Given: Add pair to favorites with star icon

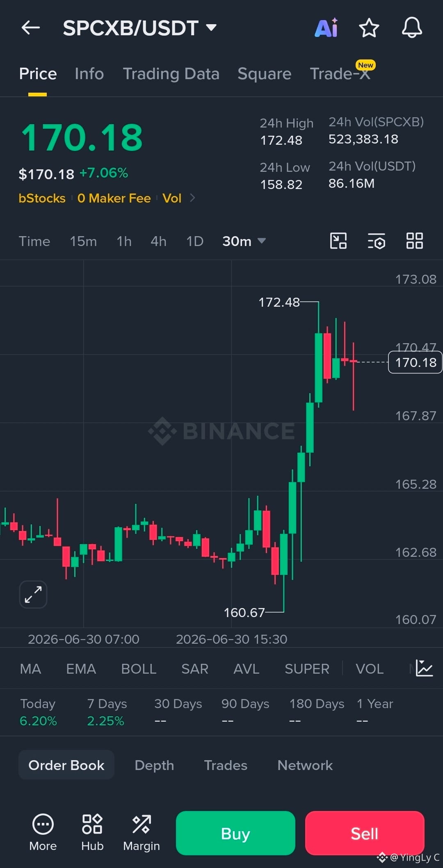Looking at the screenshot, I should point(369,28).
